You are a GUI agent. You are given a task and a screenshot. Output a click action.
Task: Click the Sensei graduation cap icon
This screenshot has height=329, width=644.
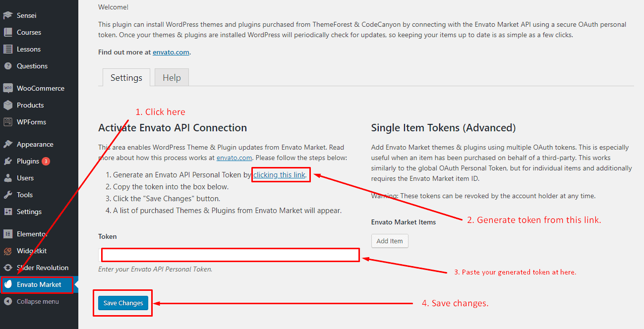click(8, 15)
